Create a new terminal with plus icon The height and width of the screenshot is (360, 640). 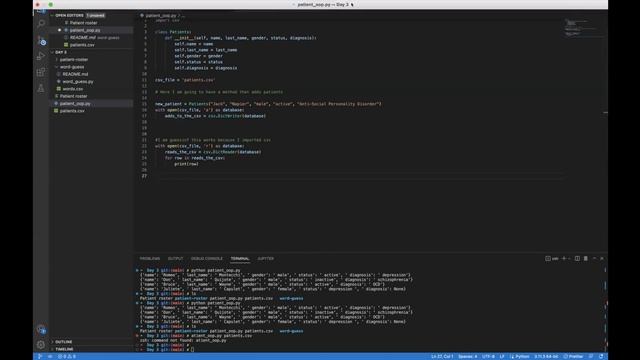(564, 258)
